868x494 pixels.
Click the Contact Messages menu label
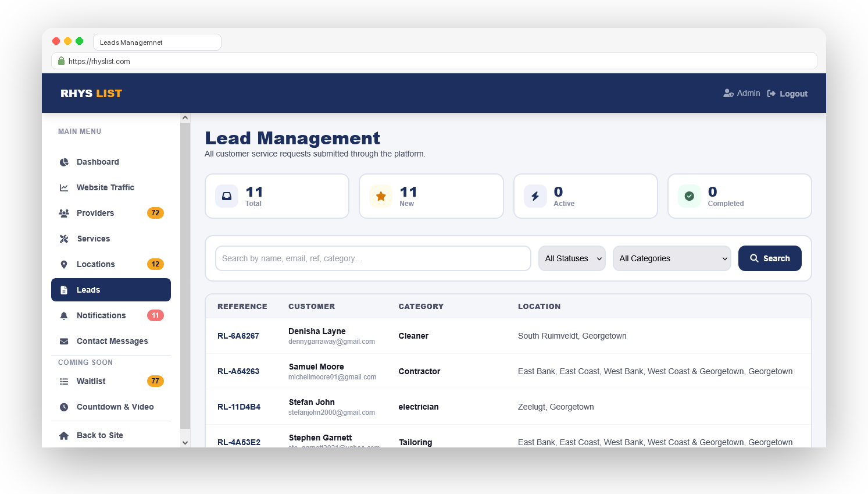(x=112, y=341)
